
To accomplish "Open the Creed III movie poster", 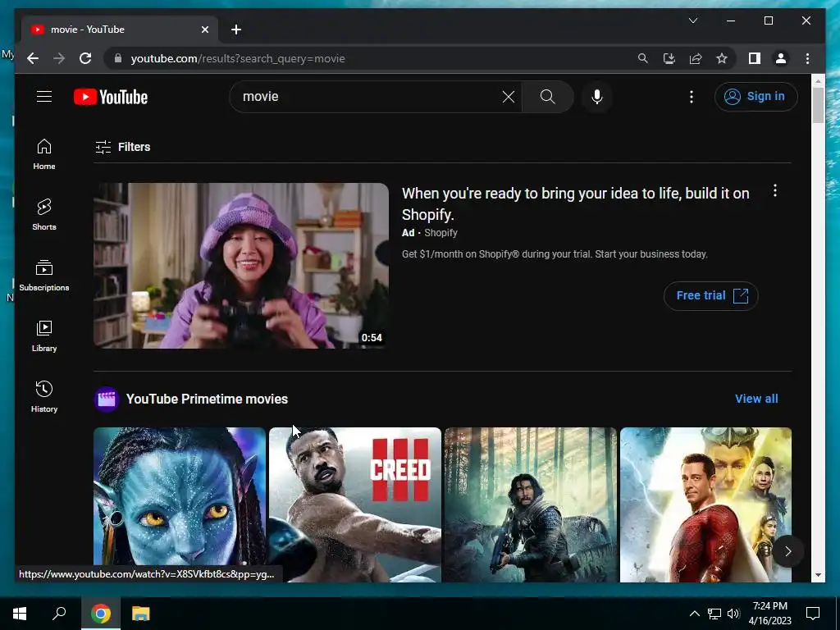I will [355, 504].
